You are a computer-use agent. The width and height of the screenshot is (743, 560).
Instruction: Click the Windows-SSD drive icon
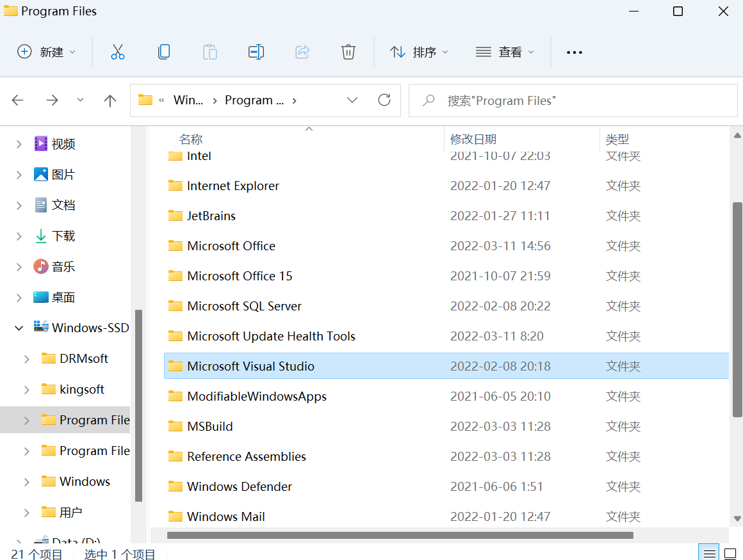pyautogui.click(x=41, y=327)
